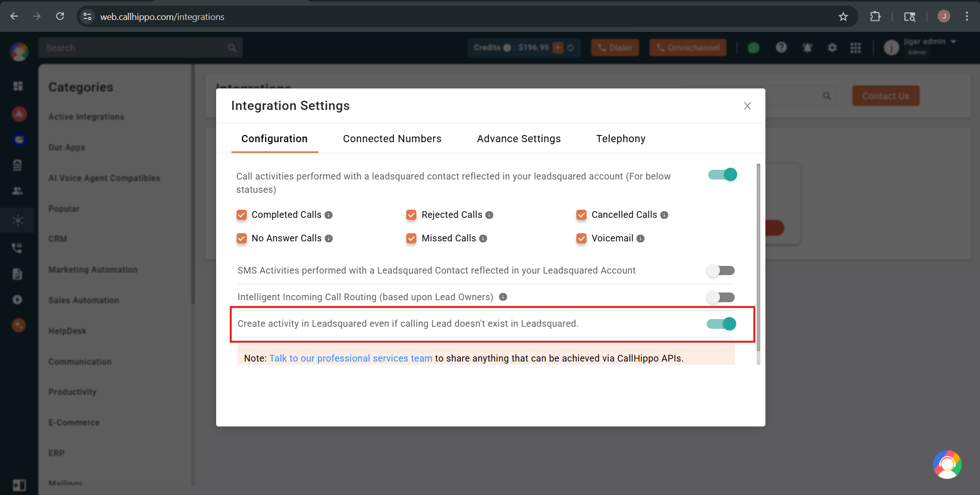The height and width of the screenshot is (495, 980).
Task: Uncheck the Completed Calls checkbox
Action: 242,215
